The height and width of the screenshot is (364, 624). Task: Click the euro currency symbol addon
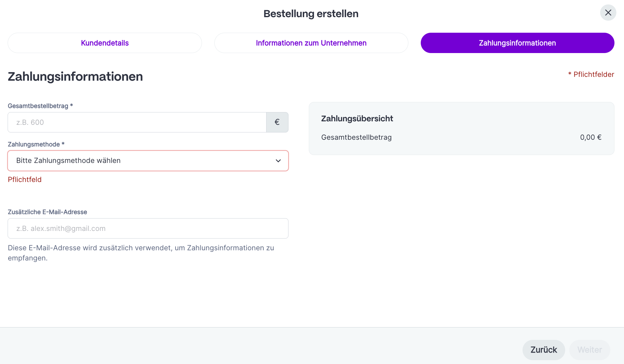(x=277, y=122)
